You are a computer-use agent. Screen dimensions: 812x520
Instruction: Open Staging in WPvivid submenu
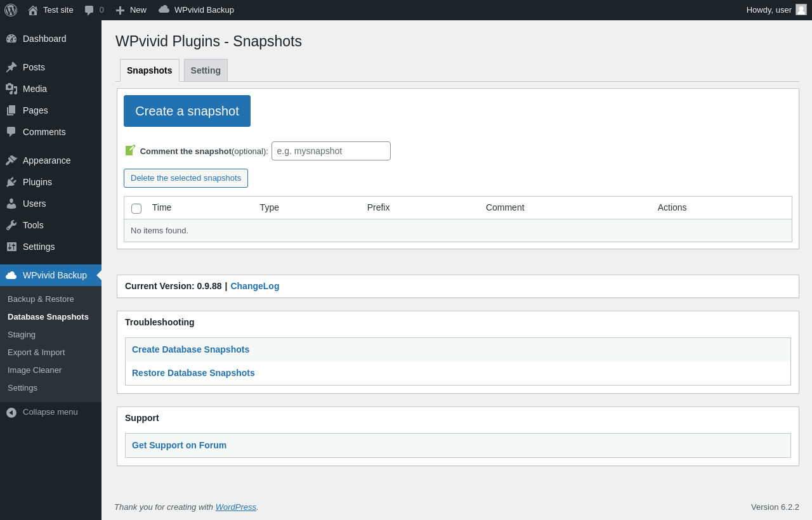pos(22,334)
